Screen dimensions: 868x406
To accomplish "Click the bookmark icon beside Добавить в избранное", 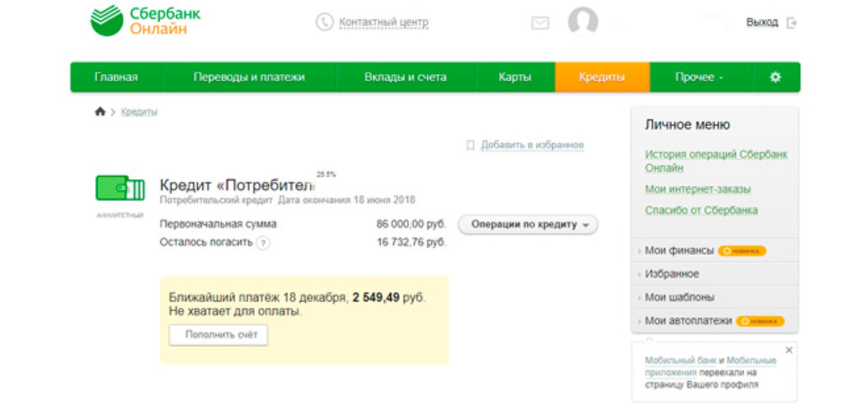I will coord(470,145).
